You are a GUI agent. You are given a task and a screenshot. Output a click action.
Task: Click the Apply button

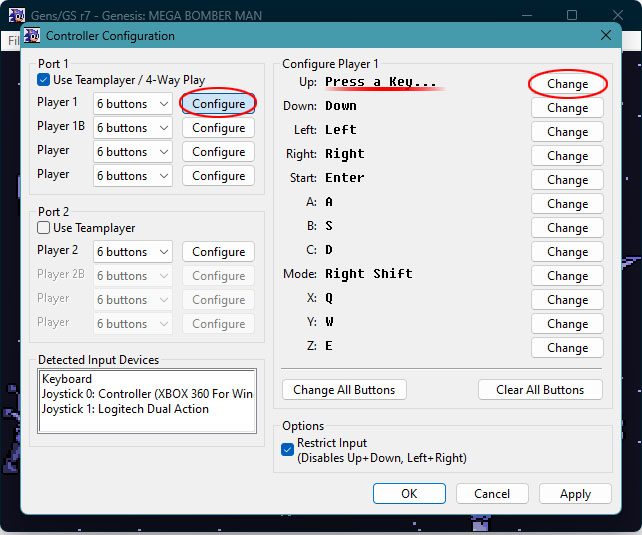pyautogui.click(x=575, y=494)
